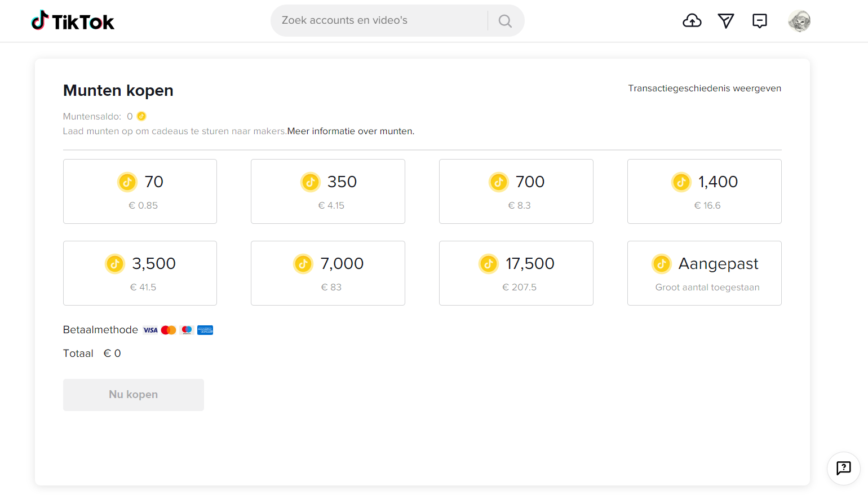Click the search magnifier icon
Screen dimensions: 868x499
pyautogui.click(x=506, y=21)
